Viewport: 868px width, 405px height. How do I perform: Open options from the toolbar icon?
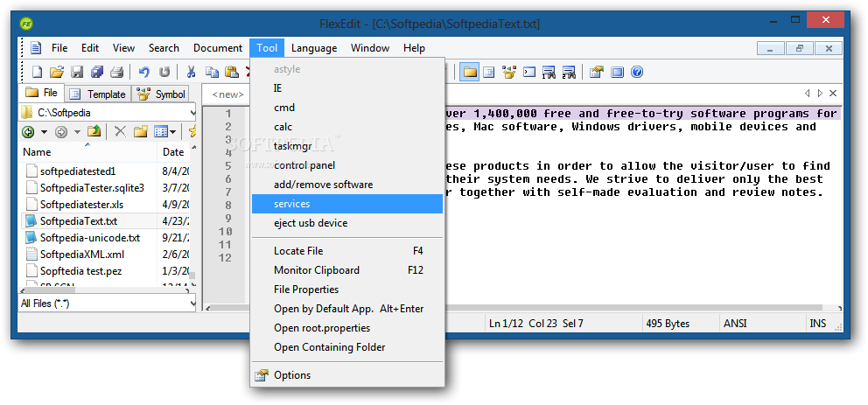pos(596,72)
